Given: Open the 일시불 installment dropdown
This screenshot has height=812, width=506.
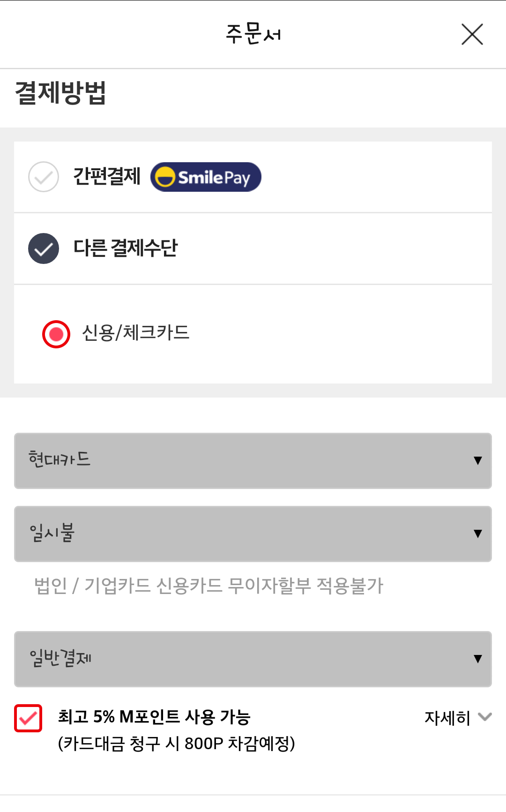Looking at the screenshot, I should (253, 534).
